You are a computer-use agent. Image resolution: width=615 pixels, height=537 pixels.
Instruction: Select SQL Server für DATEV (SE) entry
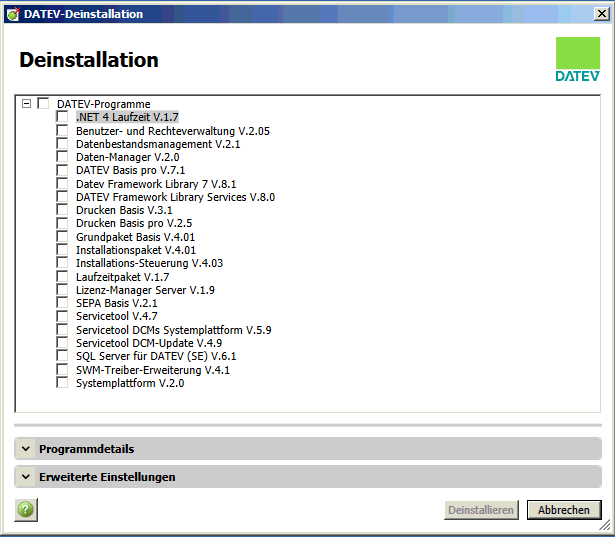coord(155,356)
